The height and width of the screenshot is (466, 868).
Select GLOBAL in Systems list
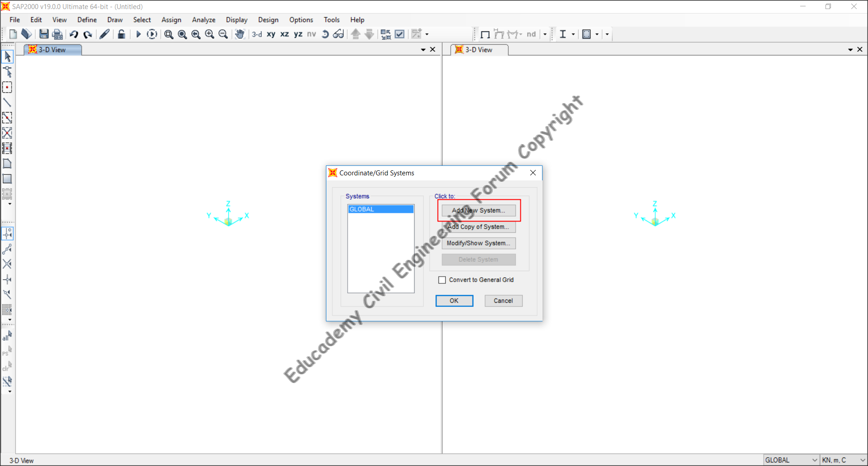(381, 209)
